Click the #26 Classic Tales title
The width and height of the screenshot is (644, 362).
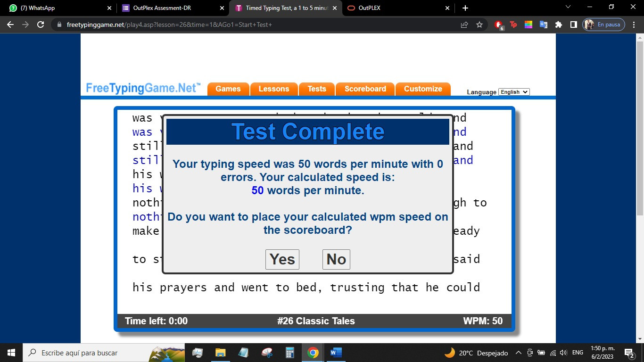(316, 321)
